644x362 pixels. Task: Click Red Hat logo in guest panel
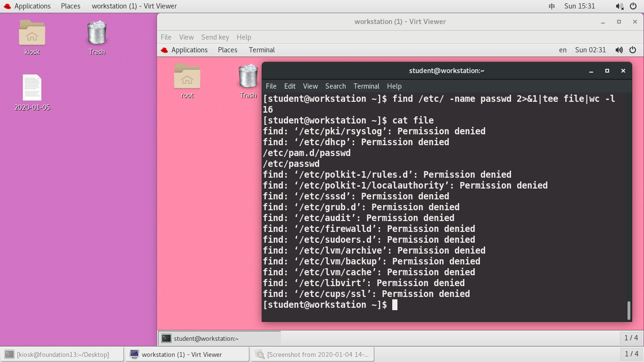tap(164, 50)
